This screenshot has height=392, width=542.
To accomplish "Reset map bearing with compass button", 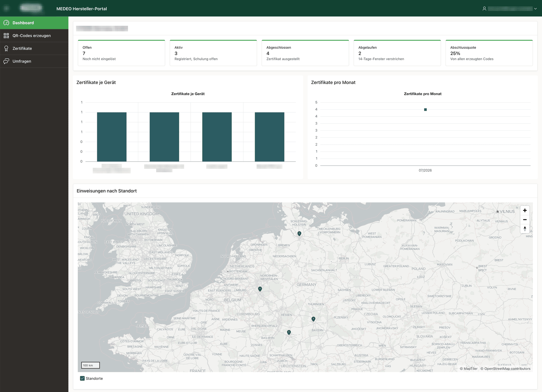I will point(525,229).
